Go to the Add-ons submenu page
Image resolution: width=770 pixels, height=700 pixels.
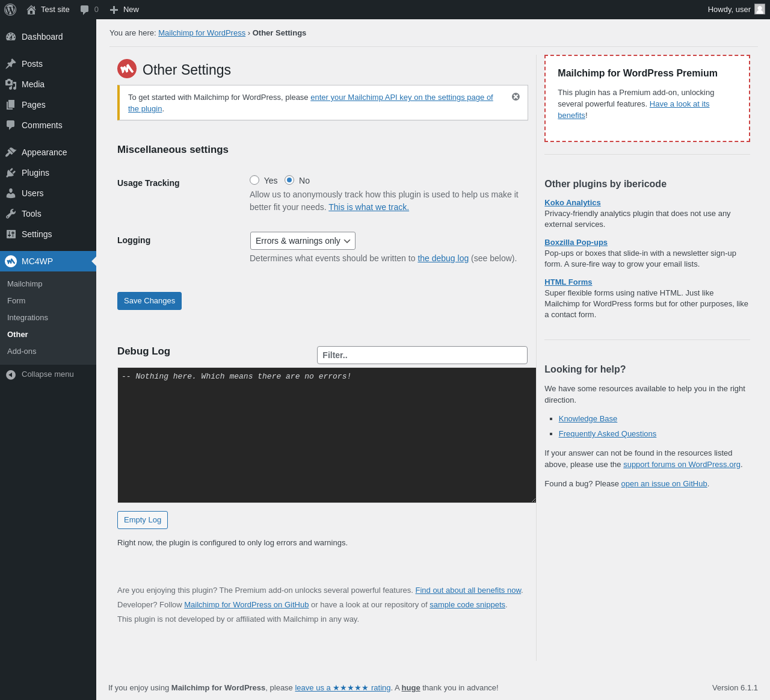point(22,352)
